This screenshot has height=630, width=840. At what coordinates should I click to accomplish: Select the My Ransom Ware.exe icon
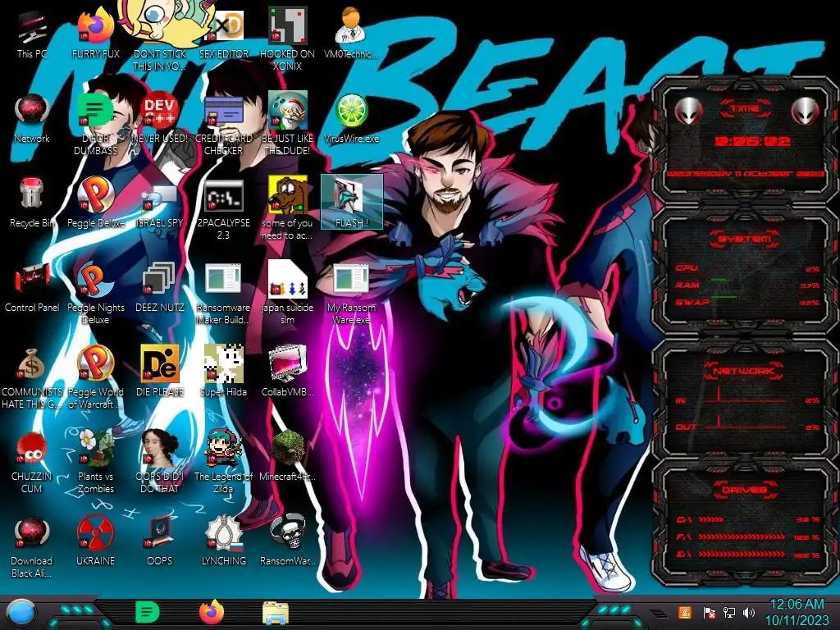click(351, 294)
